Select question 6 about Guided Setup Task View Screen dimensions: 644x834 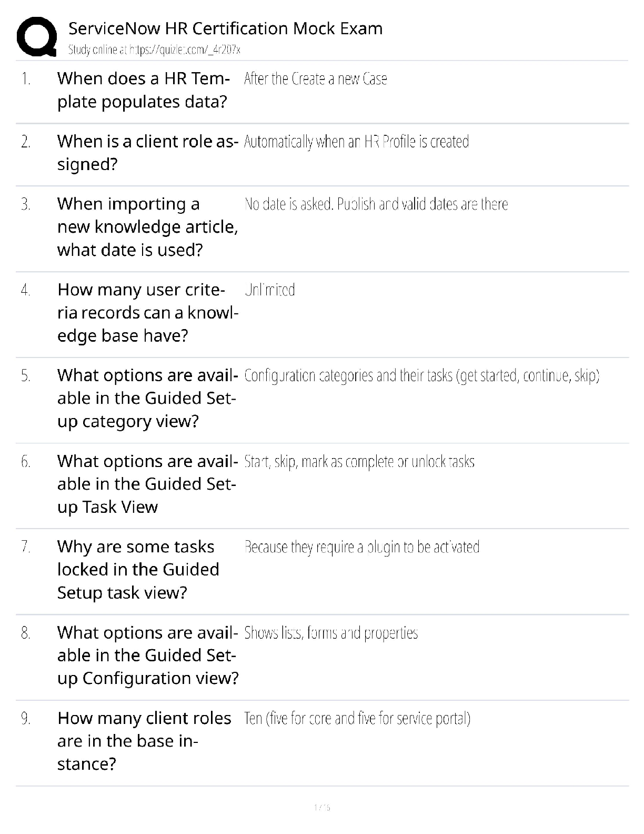148,484
